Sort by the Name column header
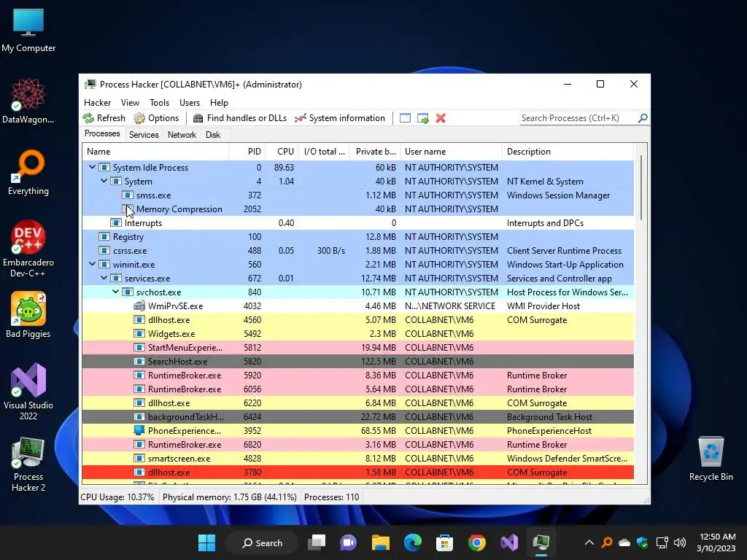 tap(155, 152)
